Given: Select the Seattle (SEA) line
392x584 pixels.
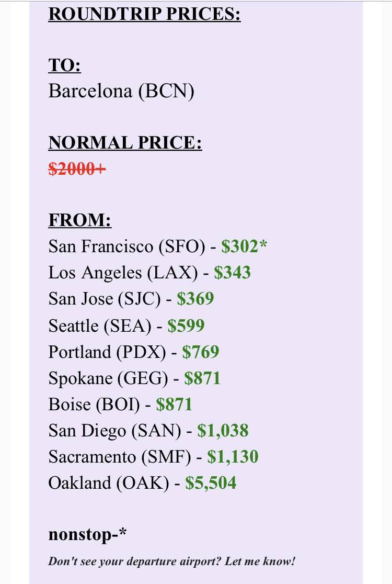Looking at the screenshot, I should (126, 325).
